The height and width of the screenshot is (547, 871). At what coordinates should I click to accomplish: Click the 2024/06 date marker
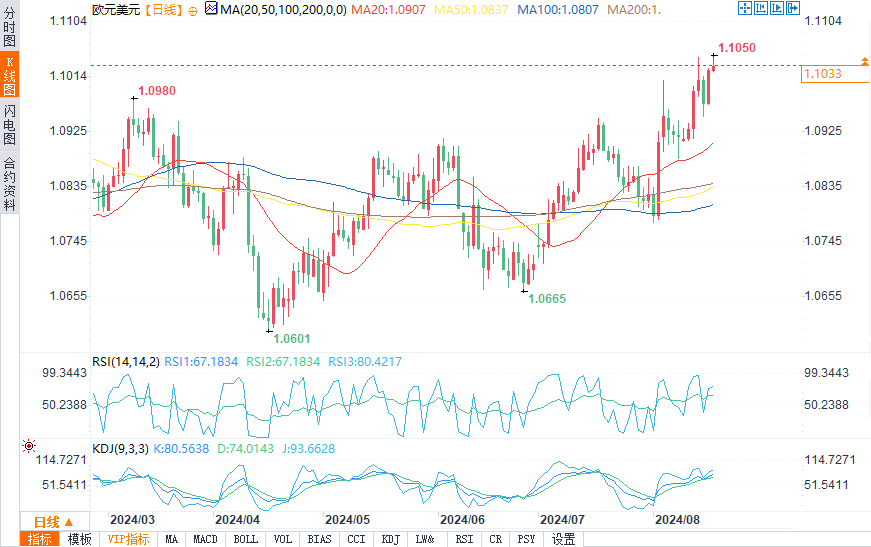[x=462, y=520]
